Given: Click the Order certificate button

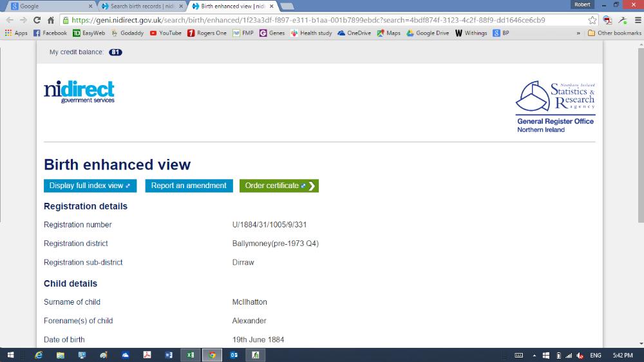Looking at the screenshot, I should tap(279, 186).
